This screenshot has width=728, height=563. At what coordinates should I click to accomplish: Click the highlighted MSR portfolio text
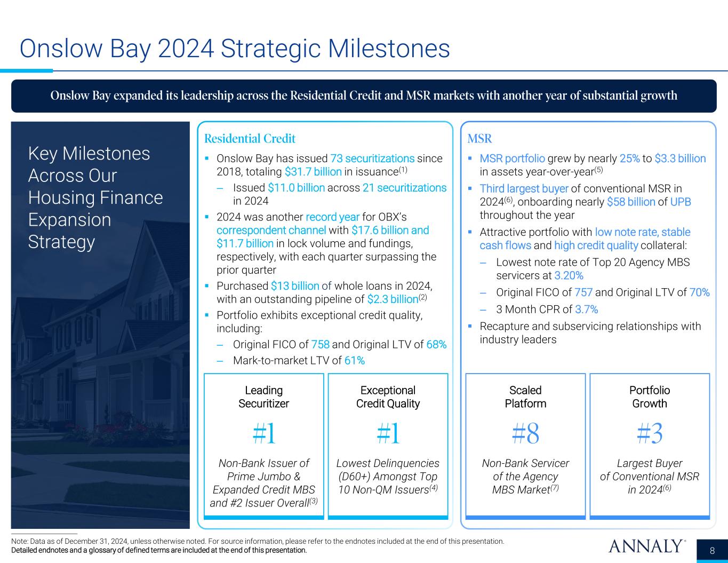512,158
